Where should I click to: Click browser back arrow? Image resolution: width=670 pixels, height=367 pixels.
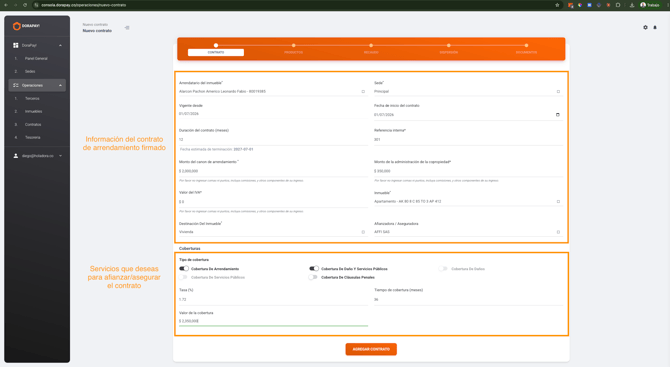coord(6,5)
